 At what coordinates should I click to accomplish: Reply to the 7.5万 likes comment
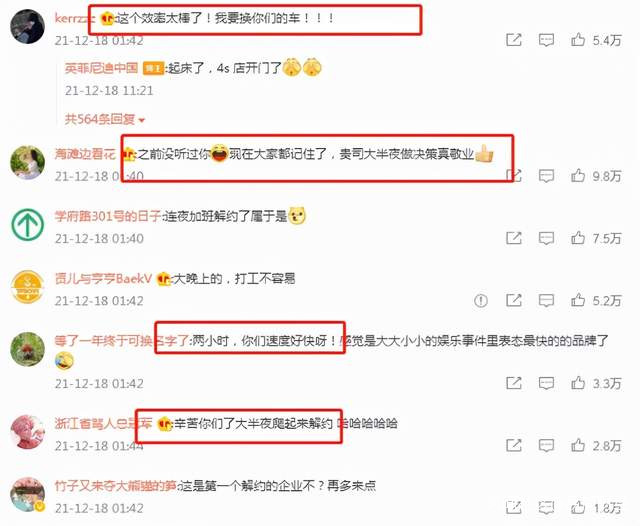[x=546, y=238]
